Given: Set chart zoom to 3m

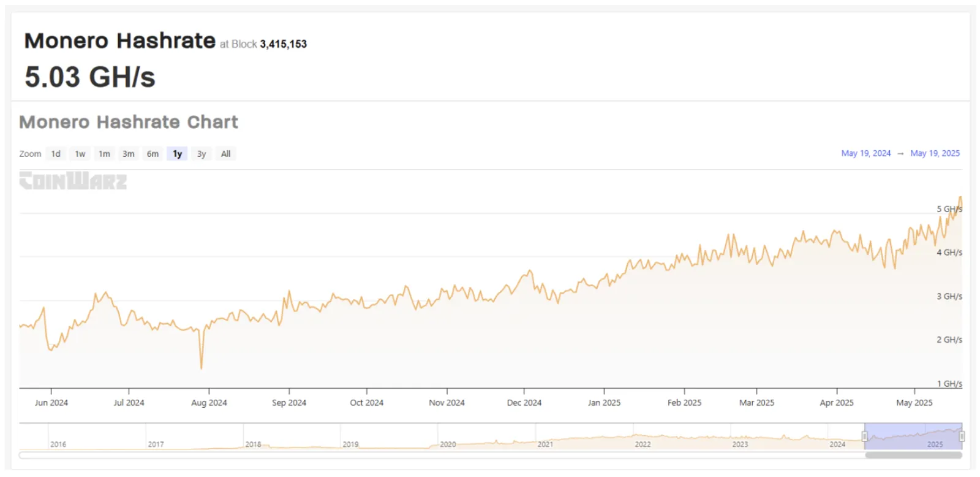Looking at the screenshot, I should point(129,154).
